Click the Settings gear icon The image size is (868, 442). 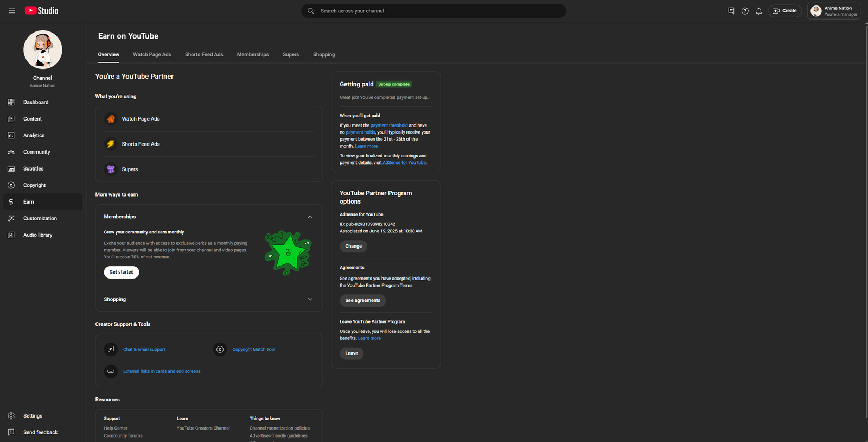tap(11, 416)
